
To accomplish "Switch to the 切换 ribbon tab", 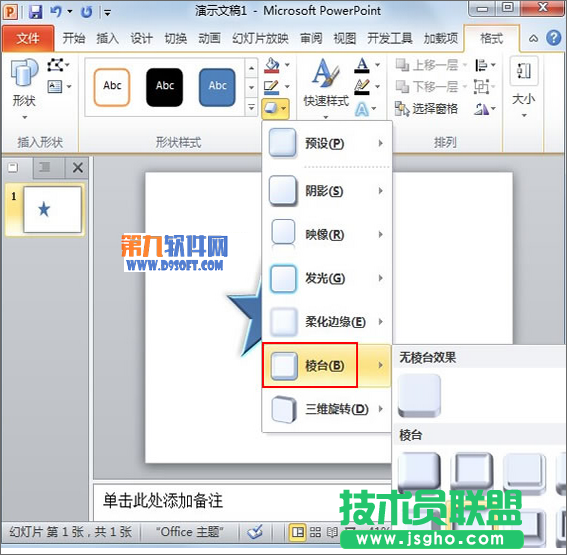I will (x=176, y=38).
